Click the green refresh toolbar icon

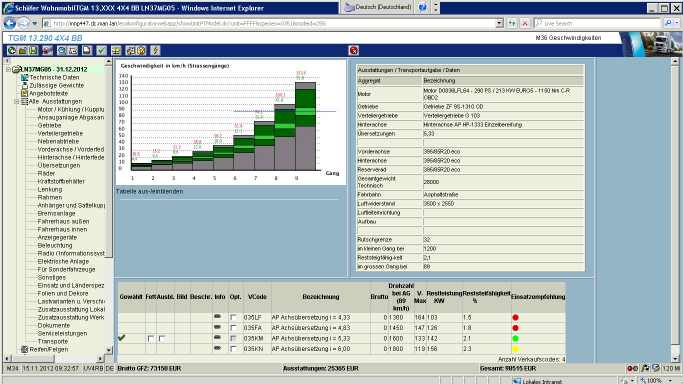[x=12, y=51]
